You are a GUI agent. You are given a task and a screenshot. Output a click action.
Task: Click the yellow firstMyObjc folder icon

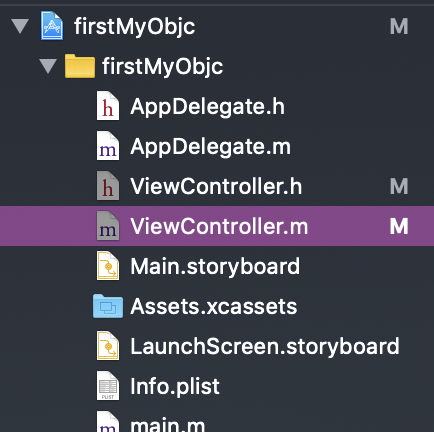coord(80,66)
